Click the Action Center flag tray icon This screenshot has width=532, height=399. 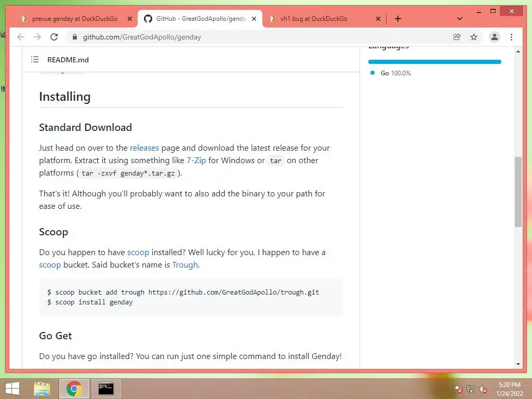coord(458,389)
